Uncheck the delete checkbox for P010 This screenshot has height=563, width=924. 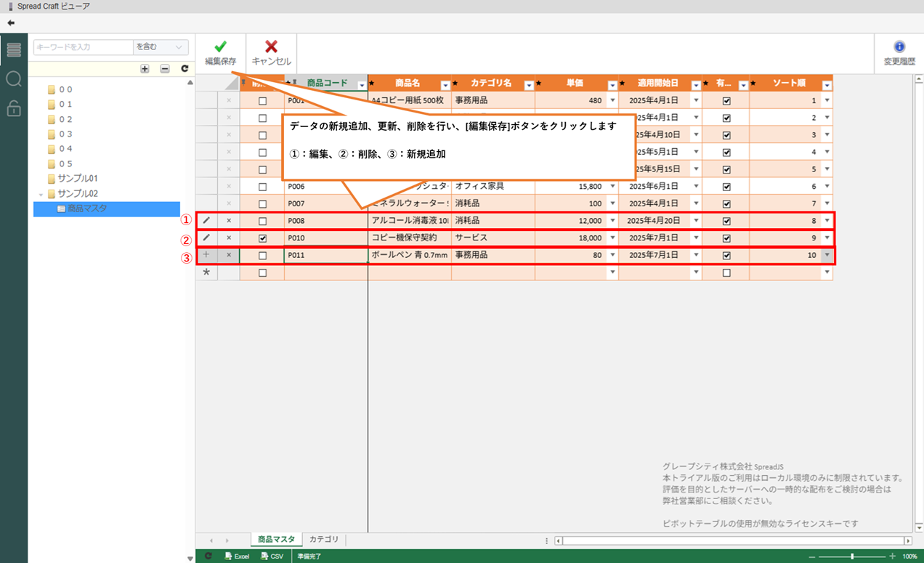(x=263, y=238)
